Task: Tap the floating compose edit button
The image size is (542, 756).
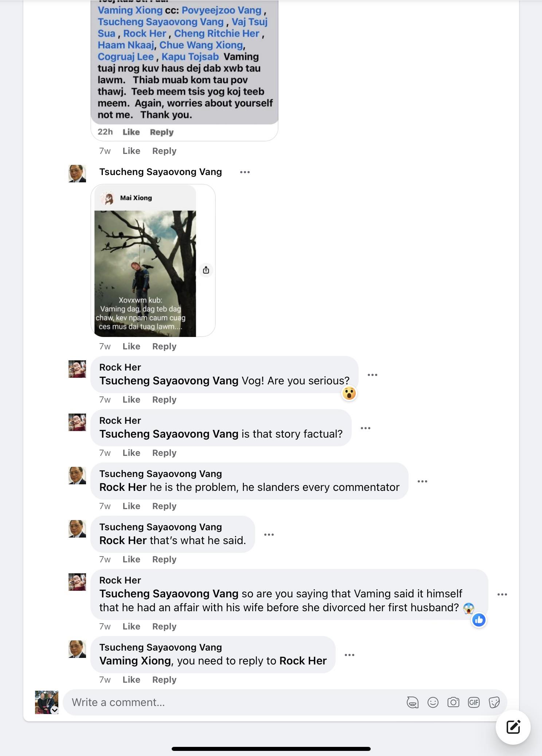Action: [513, 727]
